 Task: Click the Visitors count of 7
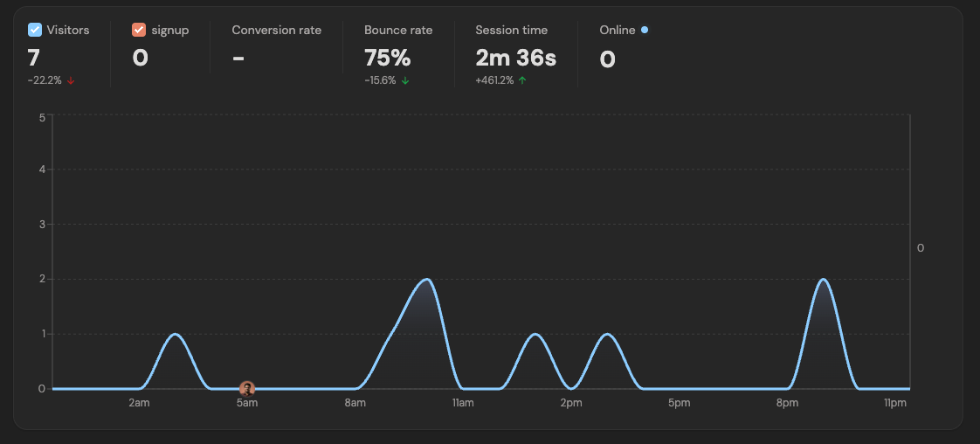tap(33, 59)
